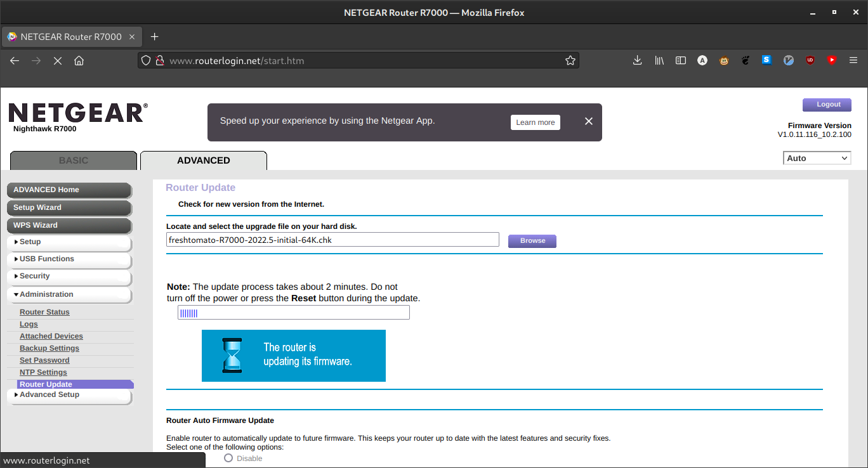The height and width of the screenshot is (468, 868).
Task: View Attached Devices
Action: pos(51,336)
